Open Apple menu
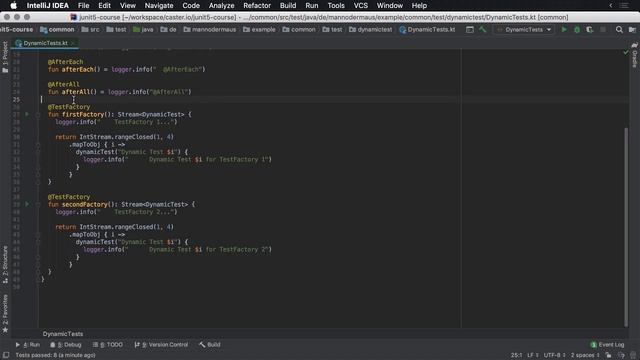The image size is (640, 360). (x=13, y=6)
